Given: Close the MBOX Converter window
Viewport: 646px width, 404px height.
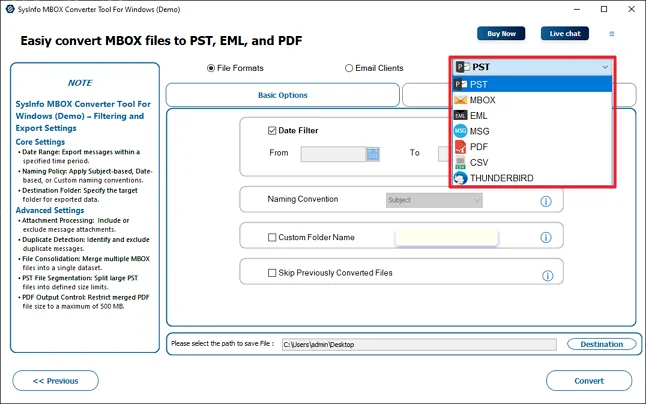Looking at the screenshot, I should click(631, 9).
